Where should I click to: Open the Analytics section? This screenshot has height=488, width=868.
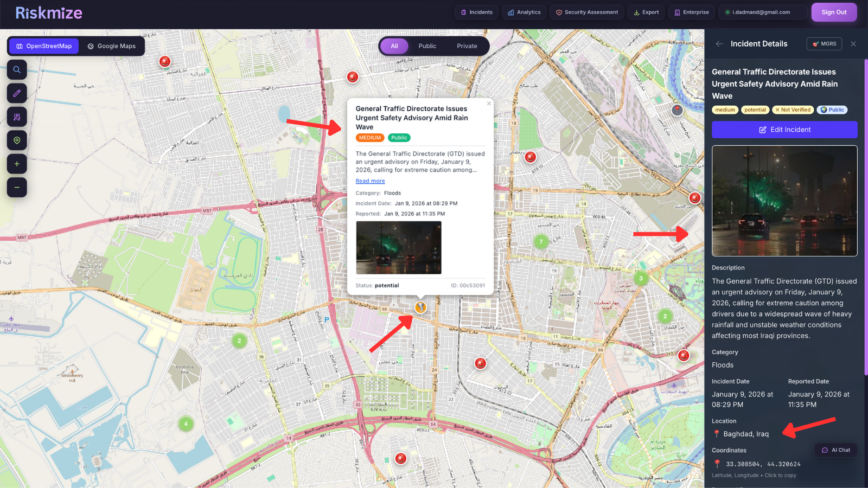(524, 12)
